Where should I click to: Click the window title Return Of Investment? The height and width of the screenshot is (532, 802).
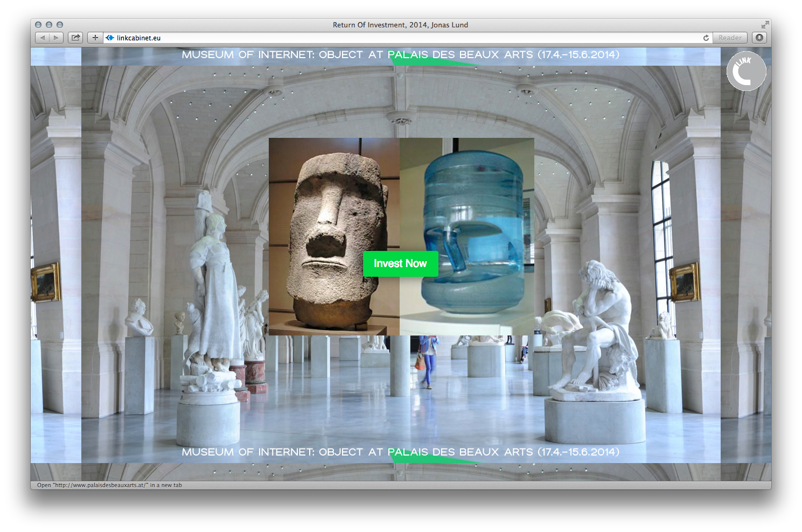pos(400,25)
